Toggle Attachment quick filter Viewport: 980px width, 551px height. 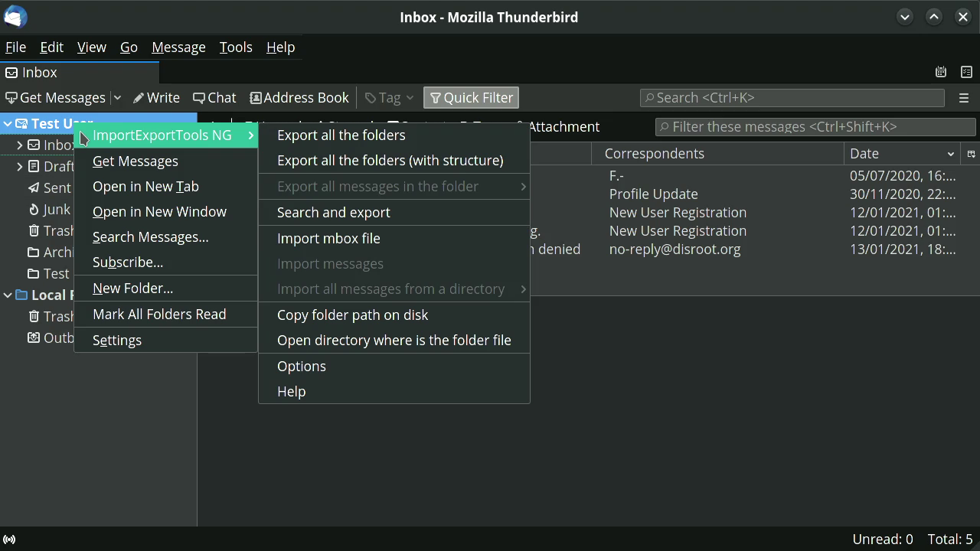563,127
